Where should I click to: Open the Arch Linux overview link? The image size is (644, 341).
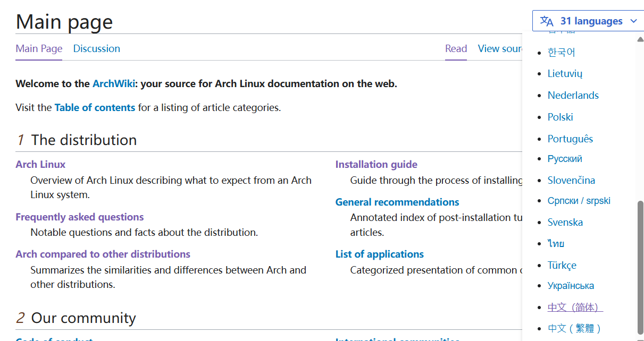point(40,165)
